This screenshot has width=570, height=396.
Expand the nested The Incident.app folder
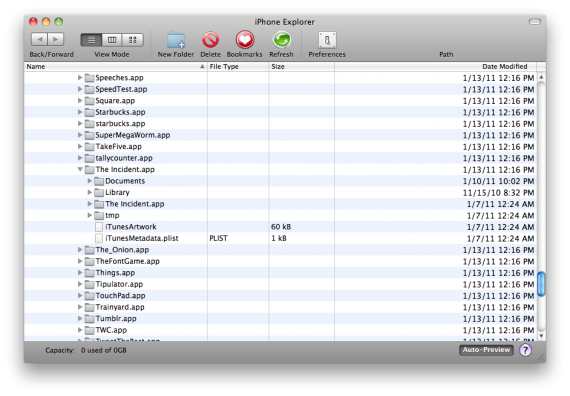89,204
